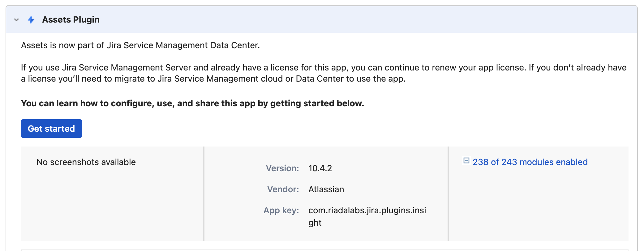644x251 pixels.
Task: Click blank space in the screenshots panel
Action: [x=111, y=207]
